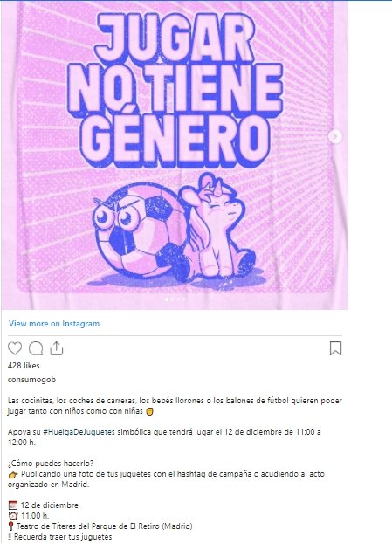Open the consumogob profile name
The image size is (392, 543).
pos(31,380)
